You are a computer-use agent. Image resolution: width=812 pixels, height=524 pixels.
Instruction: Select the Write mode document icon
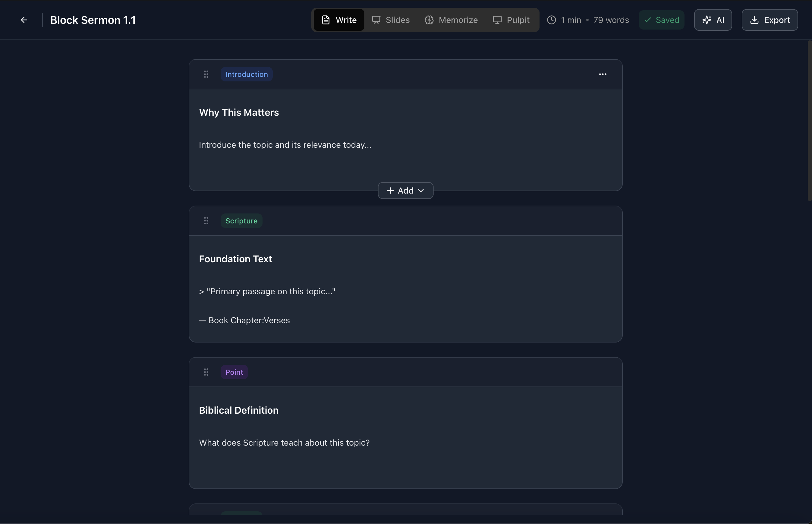click(326, 20)
